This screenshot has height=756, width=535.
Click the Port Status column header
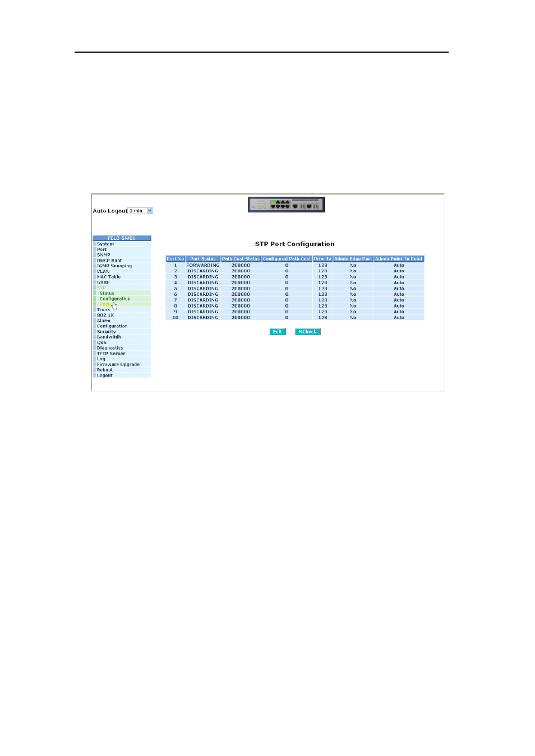point(203,259)
